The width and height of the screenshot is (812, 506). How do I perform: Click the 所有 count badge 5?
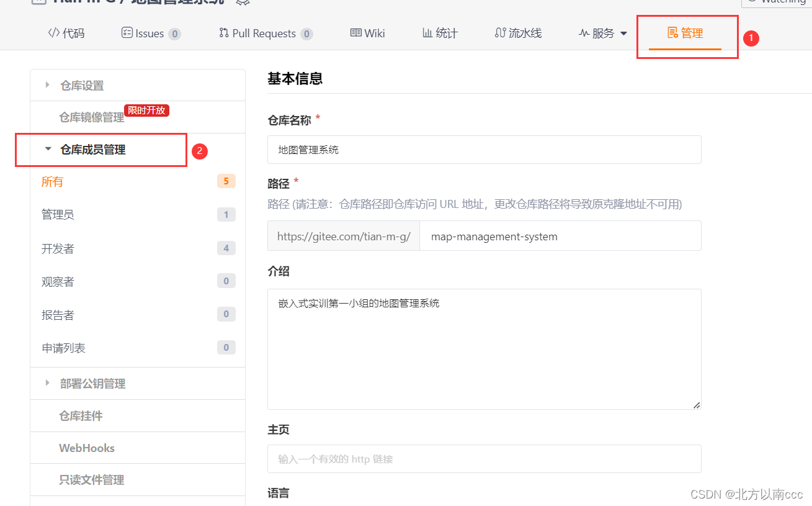(x=226, y=181)
